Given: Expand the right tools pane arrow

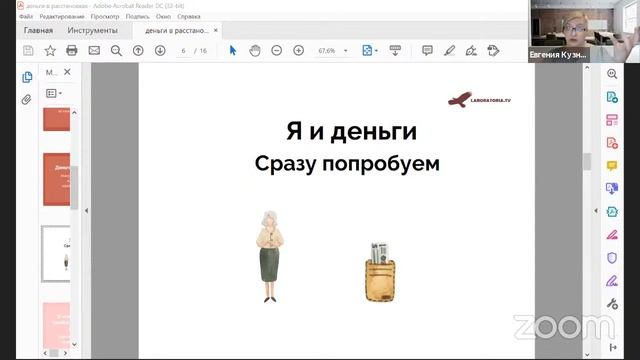Looking at the screenshot, I should [x=596, y=211].
